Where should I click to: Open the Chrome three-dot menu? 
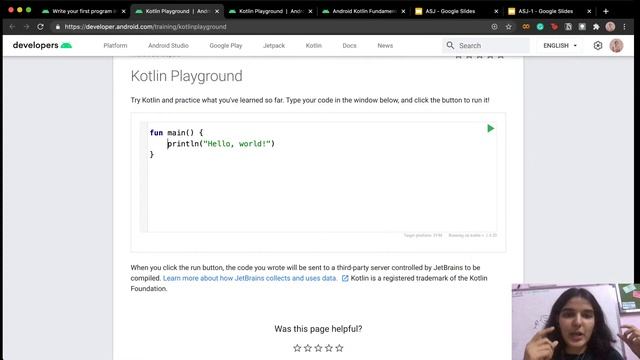coord(624,27)
